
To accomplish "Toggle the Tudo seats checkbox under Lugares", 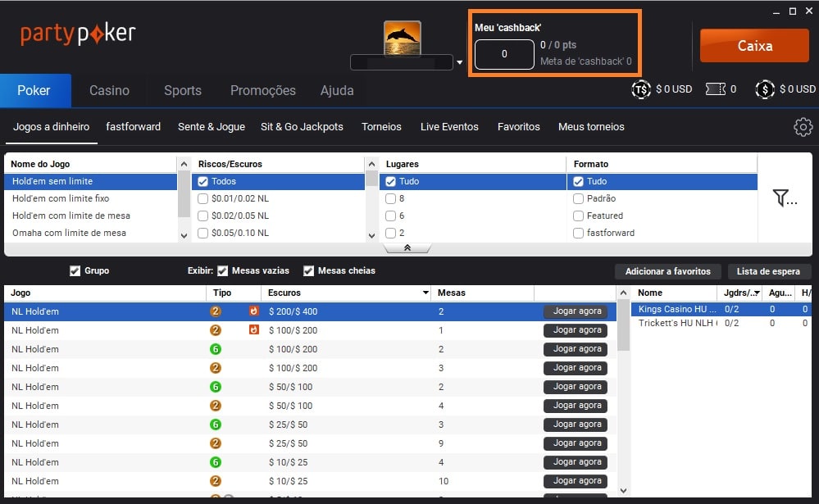I will 390,182.
